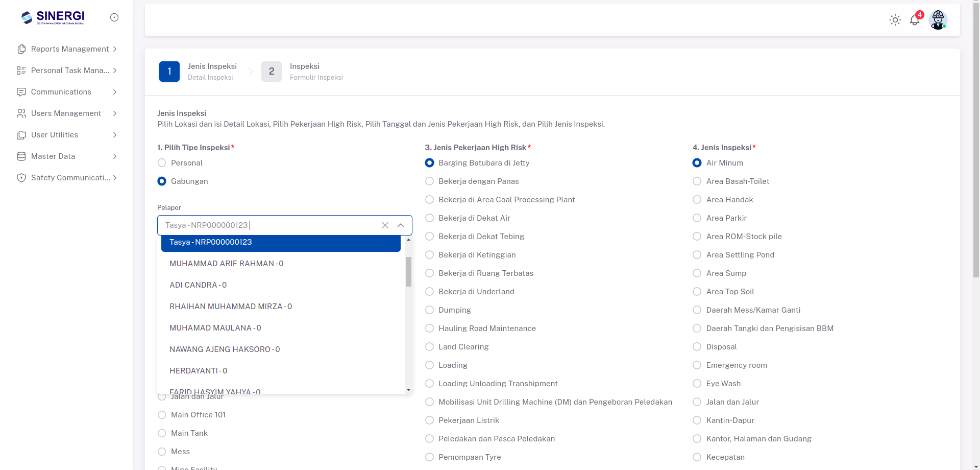
Task: Click the Safety Communication shield icon
Action: (21, 178)
